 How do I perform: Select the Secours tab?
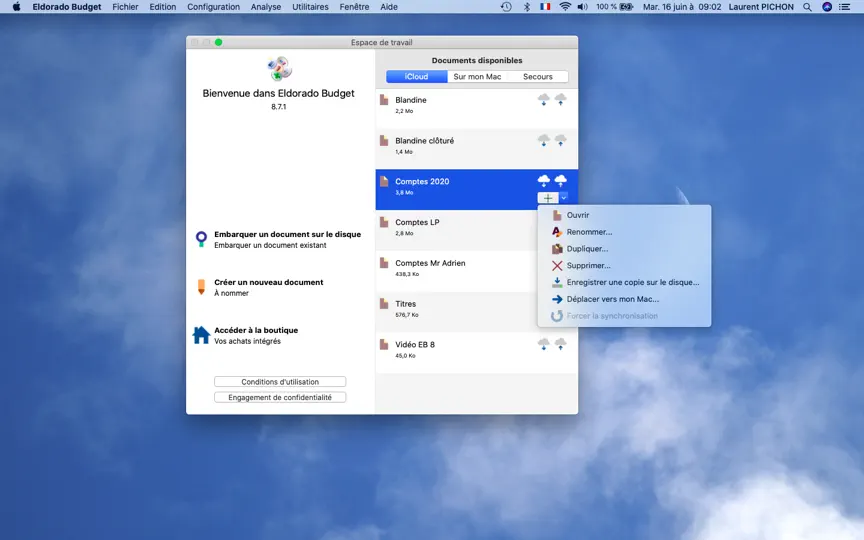[x=538, y=77]
